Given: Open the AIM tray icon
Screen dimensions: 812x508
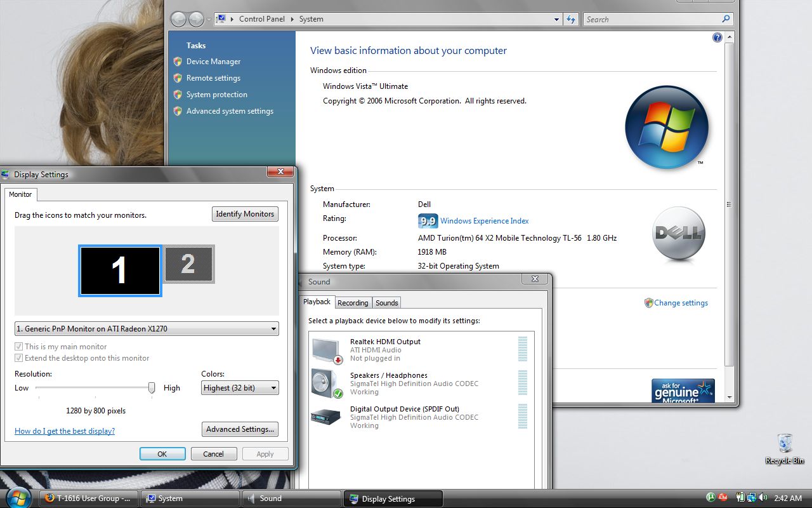Looking at the screenshot, I should tap(722, 498).
